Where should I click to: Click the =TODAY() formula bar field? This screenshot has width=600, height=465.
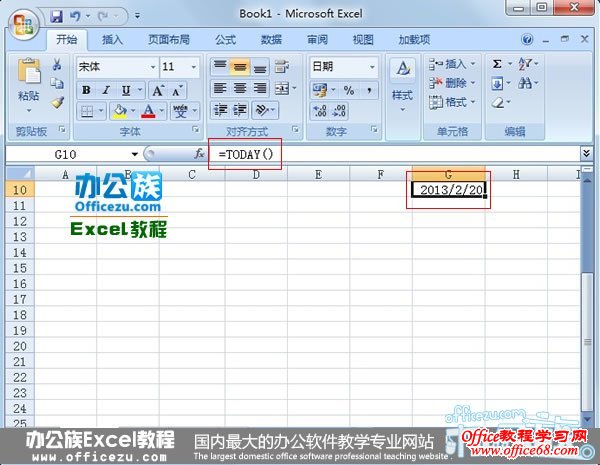point(394,154)
